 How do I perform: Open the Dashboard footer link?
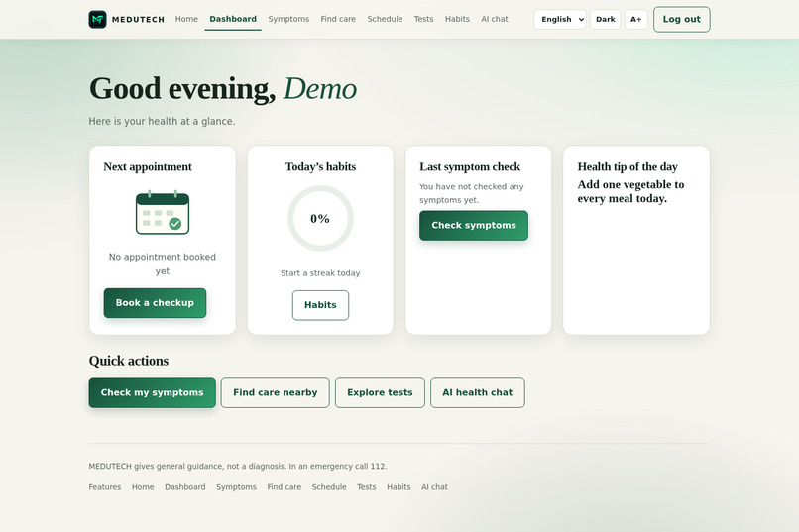coord(185,487)
